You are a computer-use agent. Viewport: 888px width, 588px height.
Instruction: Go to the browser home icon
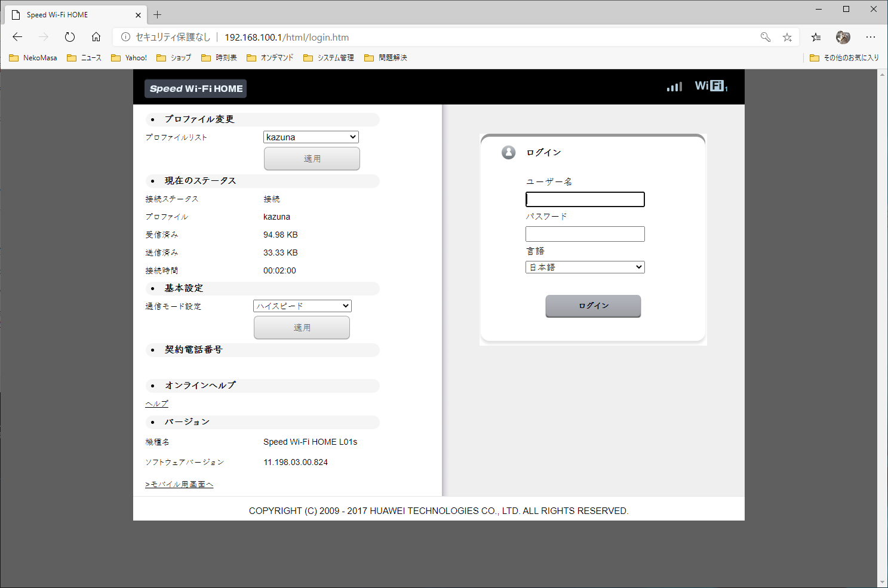(x=96, y=37)
